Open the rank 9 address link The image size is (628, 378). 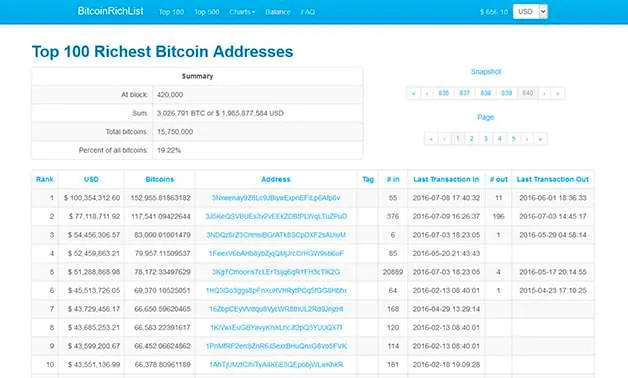click(276, 346)
